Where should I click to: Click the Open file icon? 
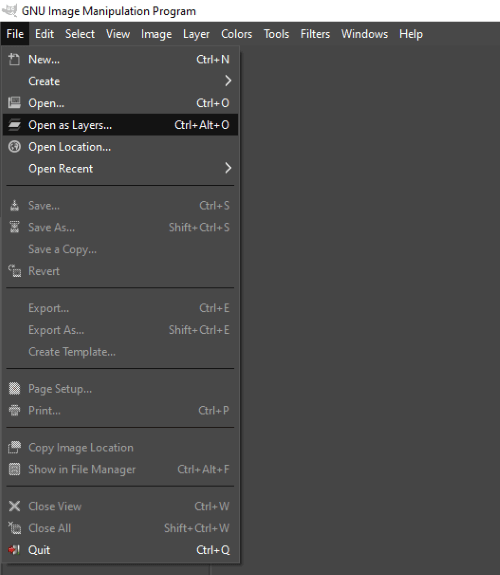pos(14,103)
